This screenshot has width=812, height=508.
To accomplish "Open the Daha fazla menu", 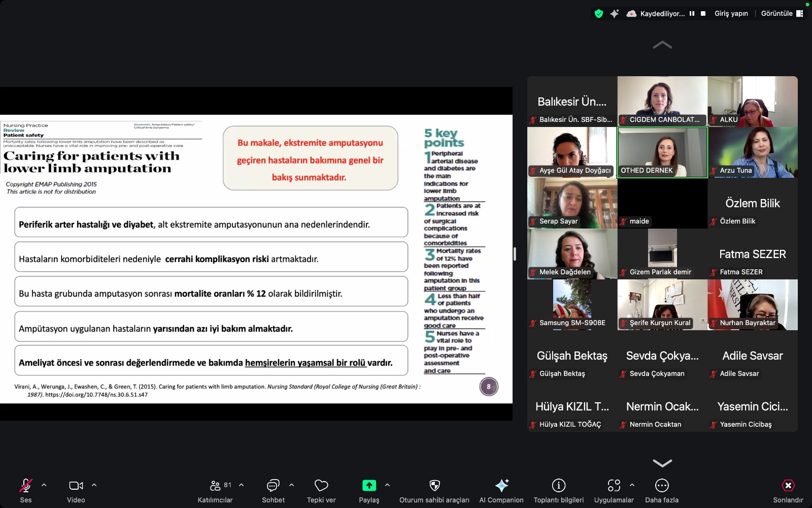I will pyautogui.click(x=662, y=491).
